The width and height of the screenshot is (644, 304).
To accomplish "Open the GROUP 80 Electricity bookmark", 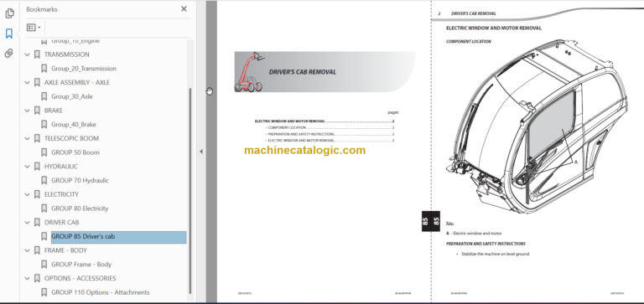I will click(x=80, y=209).
